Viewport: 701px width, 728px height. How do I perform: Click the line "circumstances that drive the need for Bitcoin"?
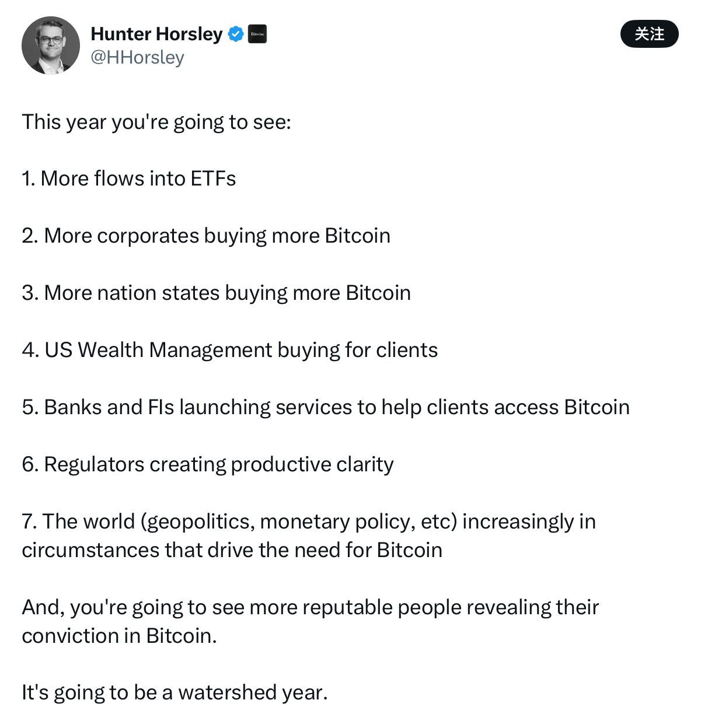click(x=232, y=550)
